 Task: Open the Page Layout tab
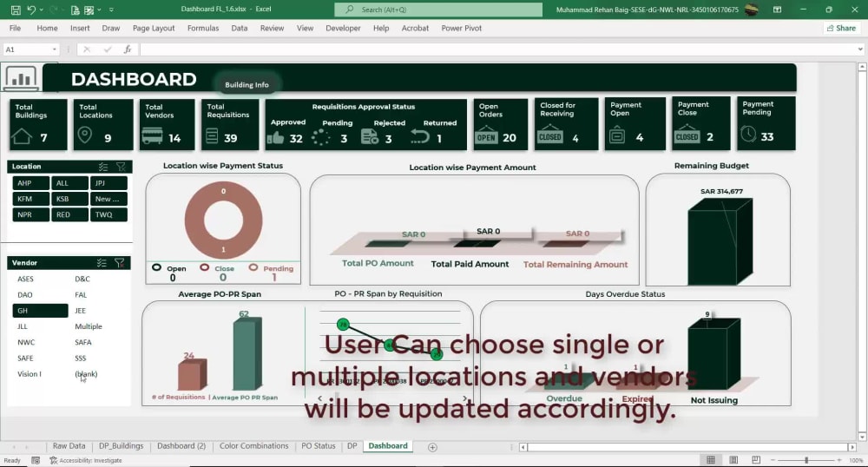pos(154,28)
